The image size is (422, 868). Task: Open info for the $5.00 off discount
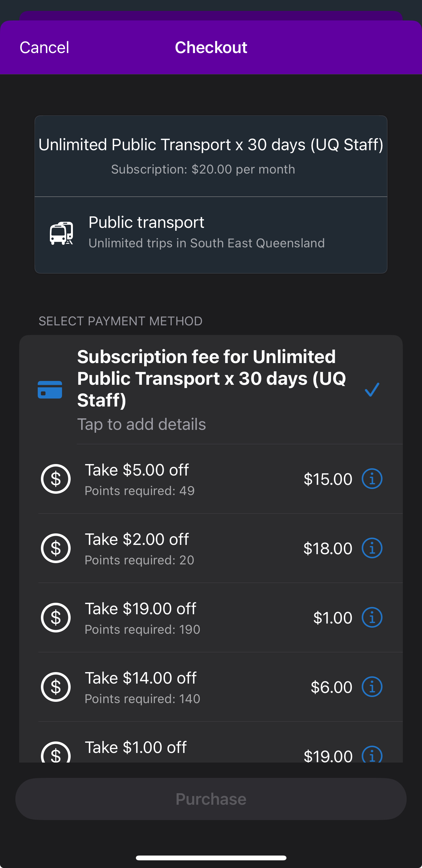(x=372, y=479)
